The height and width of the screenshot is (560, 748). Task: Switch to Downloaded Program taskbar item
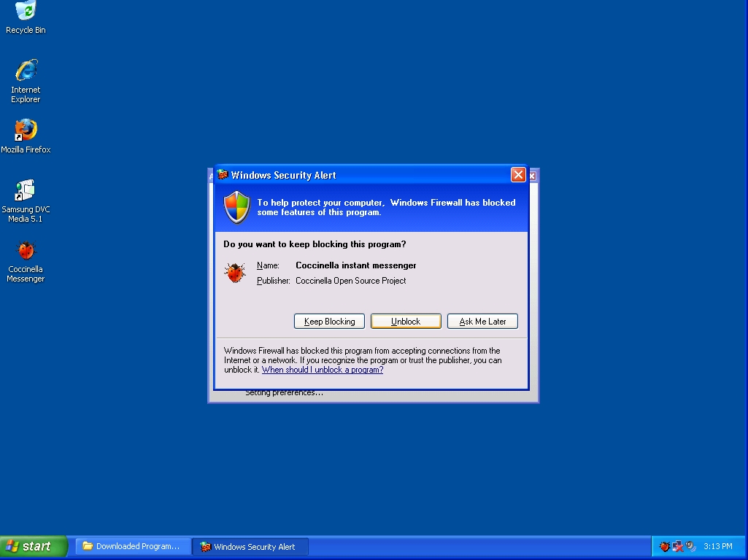(x=133, y=547)
